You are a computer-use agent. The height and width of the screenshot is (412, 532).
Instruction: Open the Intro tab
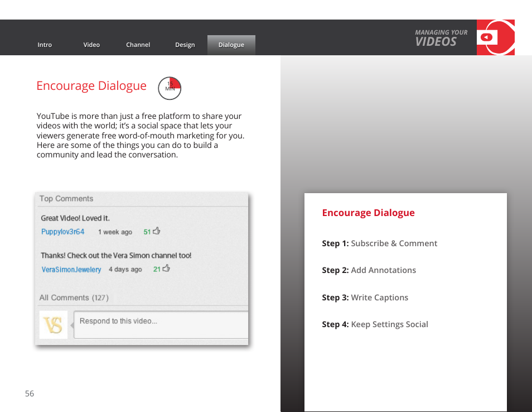pyautogui.click(x=45, y=45)
